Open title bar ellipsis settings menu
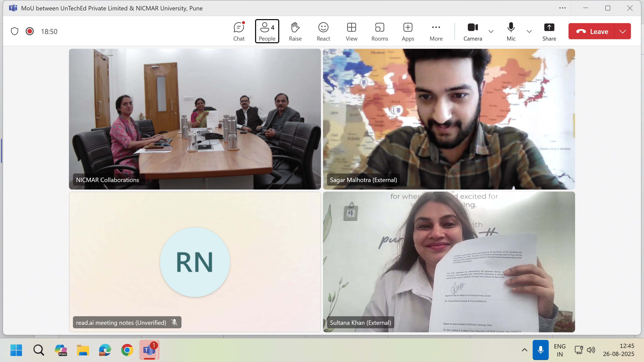Image resolution: width=644 pixels, height=362 pixels. click(x=562, y=8)
